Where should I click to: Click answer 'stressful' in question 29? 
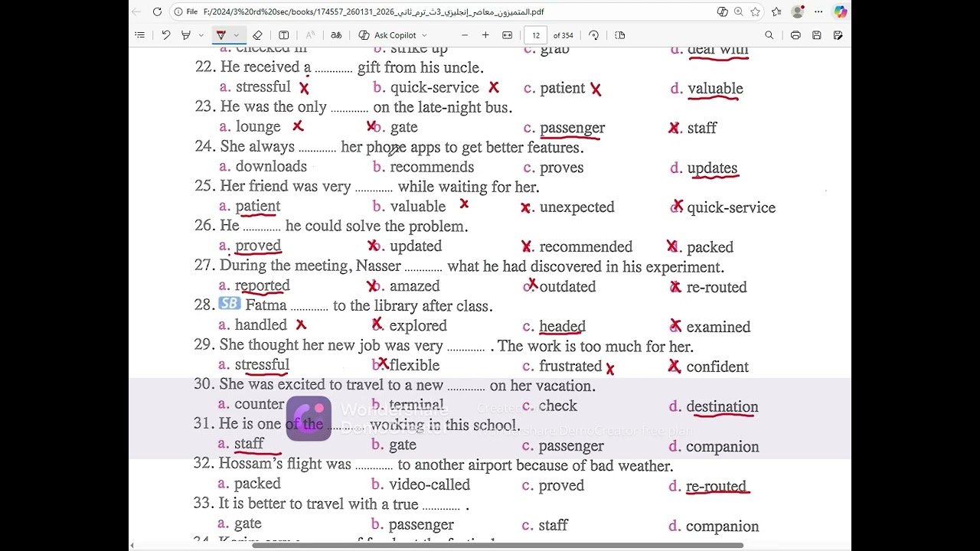[x=262, y=365]
